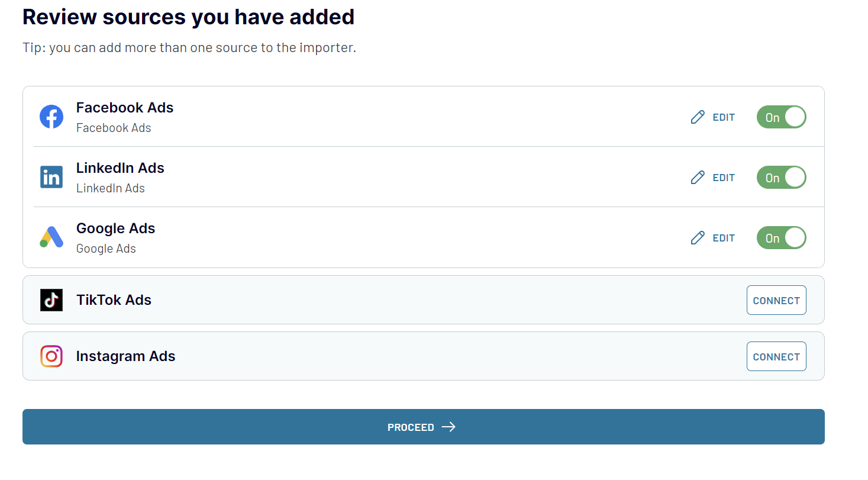The image size is (868, 480).
Task: Select the Instagram Ads row title
Action: click(x=125, y=356)
